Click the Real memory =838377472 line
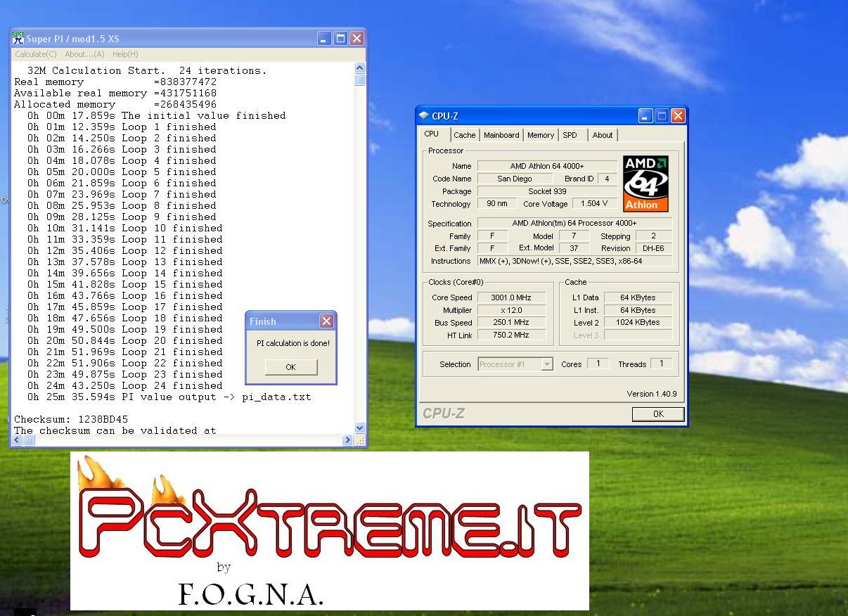 [115, 82]
